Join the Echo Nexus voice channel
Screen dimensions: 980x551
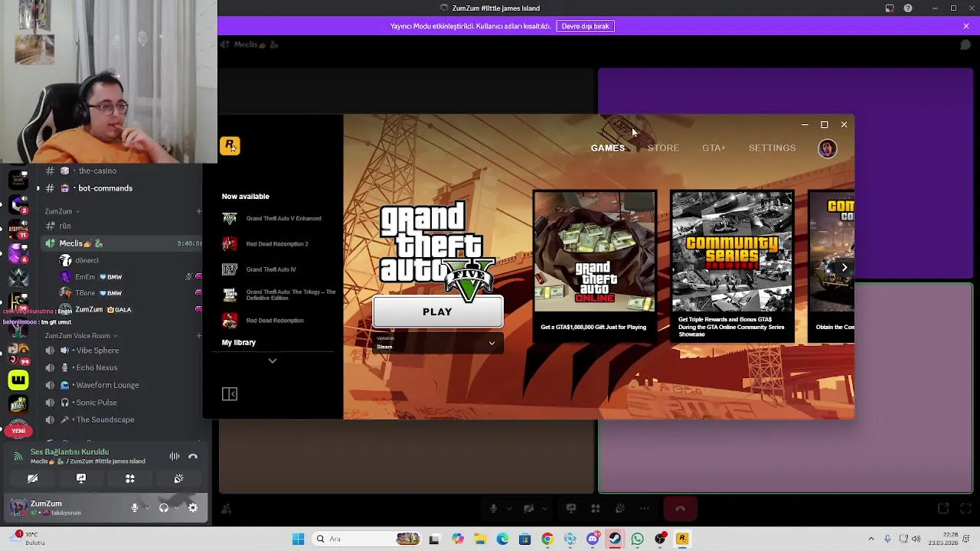pos(96,368)
